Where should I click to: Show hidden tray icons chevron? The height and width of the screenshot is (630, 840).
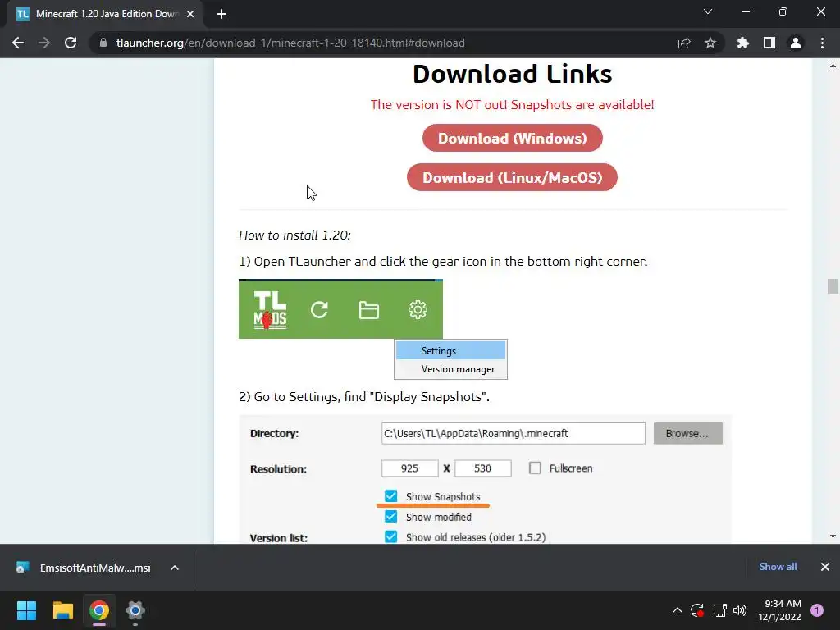tap(677, 610)
